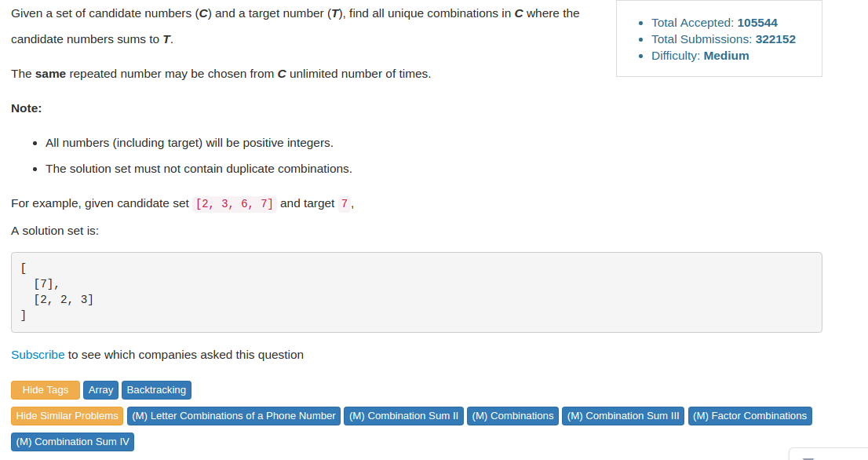
Task: Navigate to Combination Sum III problem
Action: [x=623, y=416]
